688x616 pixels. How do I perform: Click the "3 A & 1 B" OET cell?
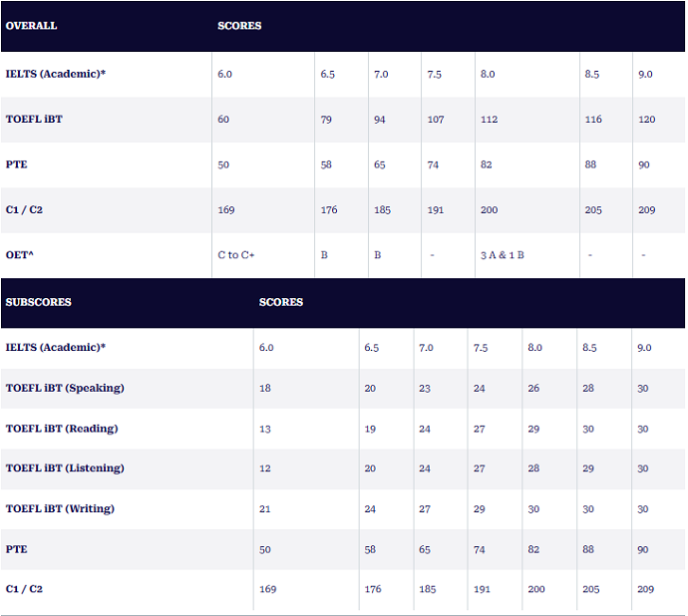point(502,255)
